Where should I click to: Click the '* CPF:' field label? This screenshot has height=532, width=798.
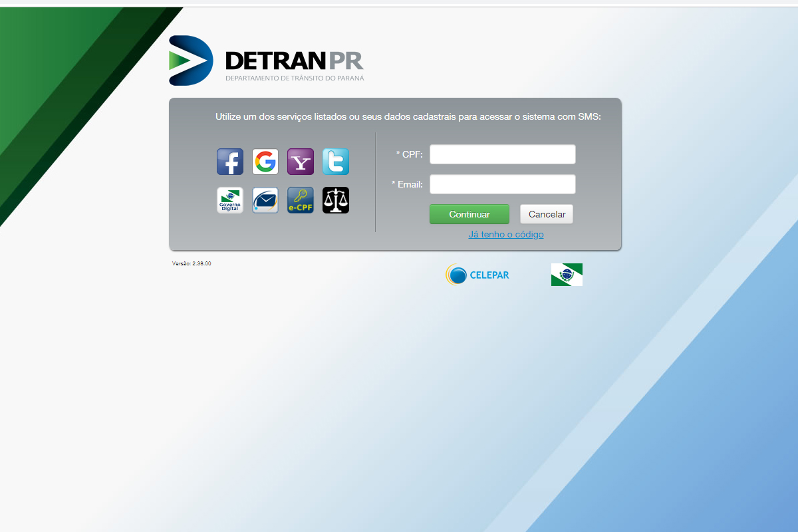pyautogui.click(x=410, y=154)
